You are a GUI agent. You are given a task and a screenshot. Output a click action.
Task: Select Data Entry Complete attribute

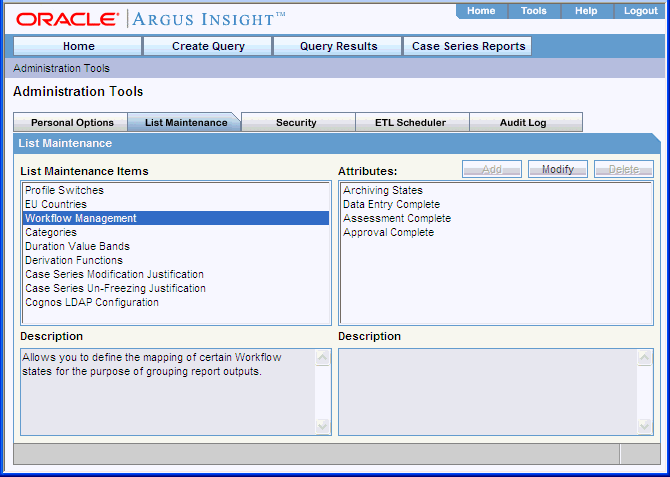pyautogui.click(x=496, y=204)
